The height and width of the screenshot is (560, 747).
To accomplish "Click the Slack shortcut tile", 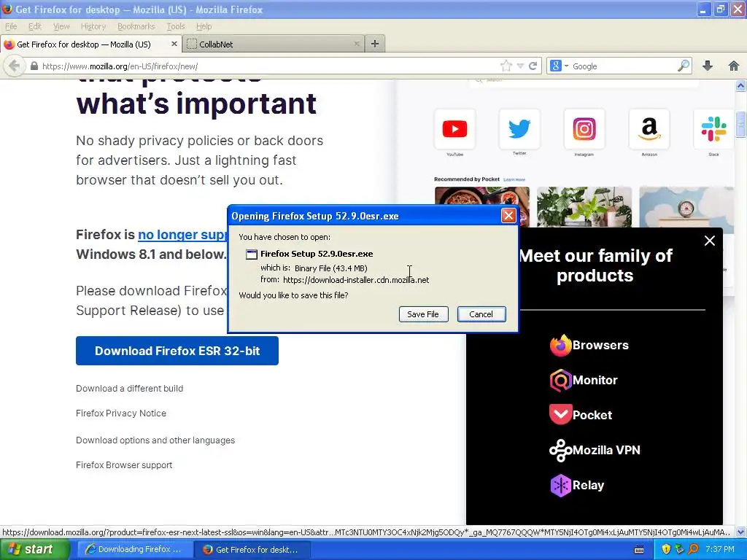I will point(713,129).
